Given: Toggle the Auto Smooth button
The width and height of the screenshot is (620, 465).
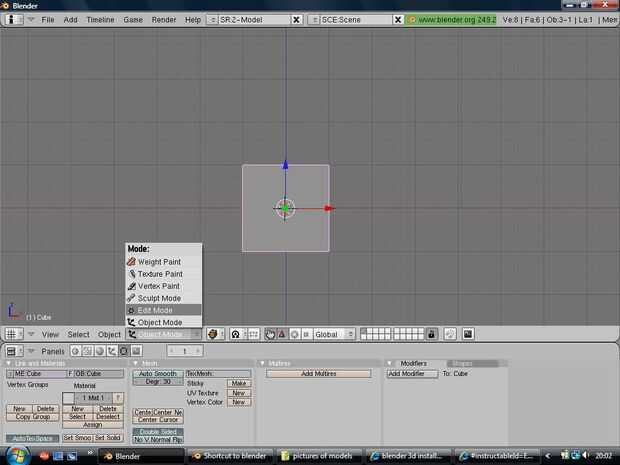Looking at the screenshot, I should 158,373.
